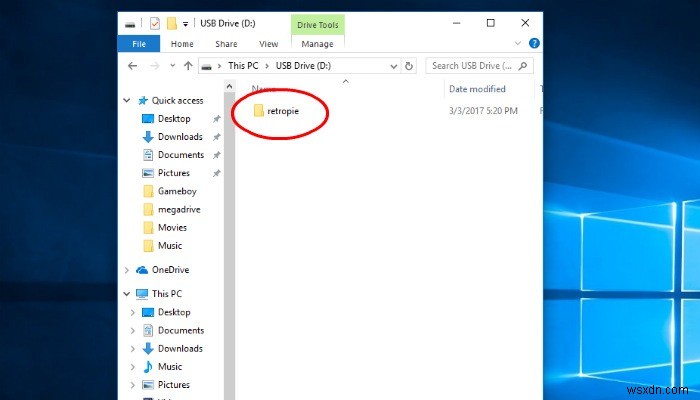Open Pictures under This PC
700x400 pixels.
[174, 385]
